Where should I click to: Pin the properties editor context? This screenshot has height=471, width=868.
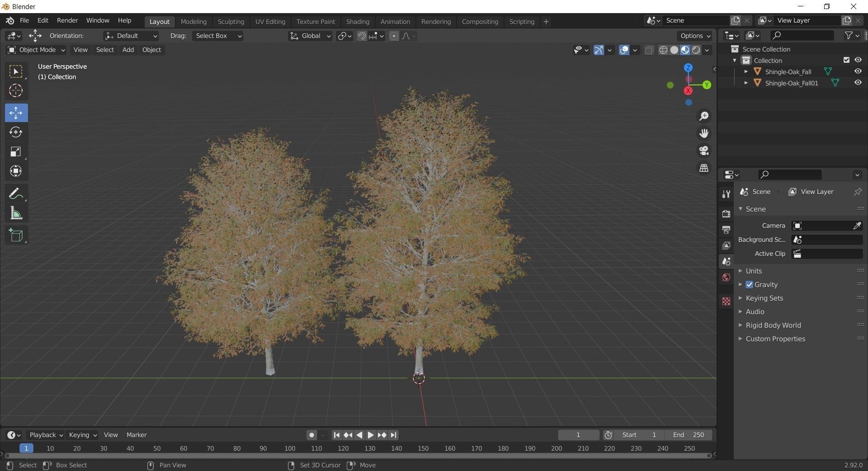tap(858, 192)
